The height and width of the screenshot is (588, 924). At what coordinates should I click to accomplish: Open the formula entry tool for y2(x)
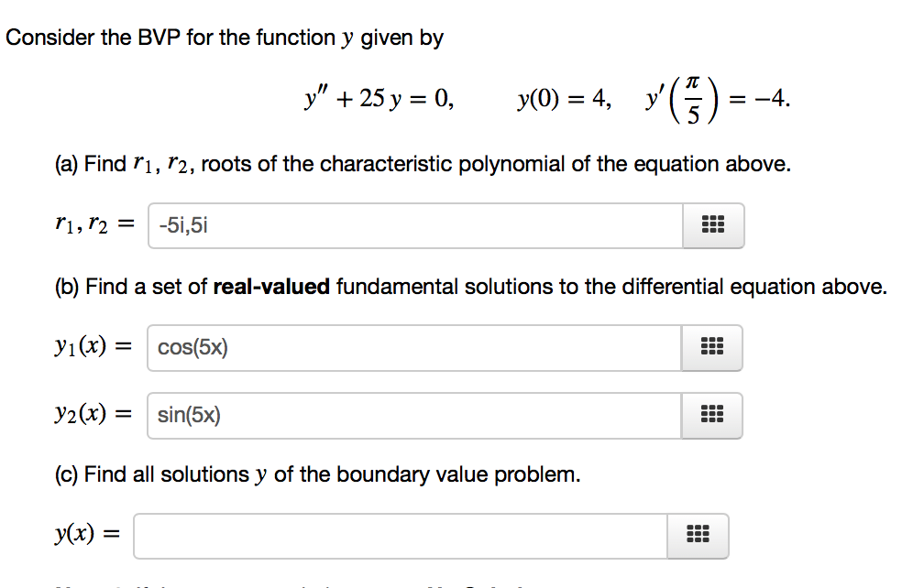pos(712,415)
